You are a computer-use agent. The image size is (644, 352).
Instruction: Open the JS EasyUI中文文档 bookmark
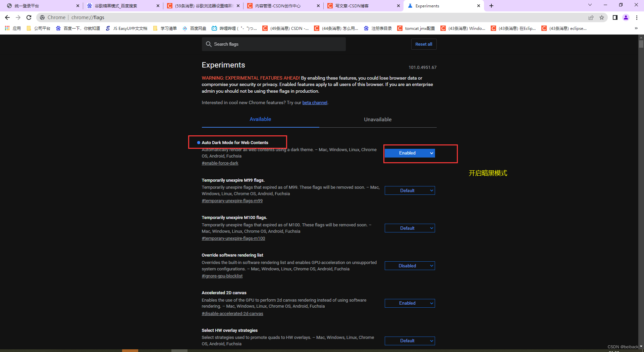[126, 28]
